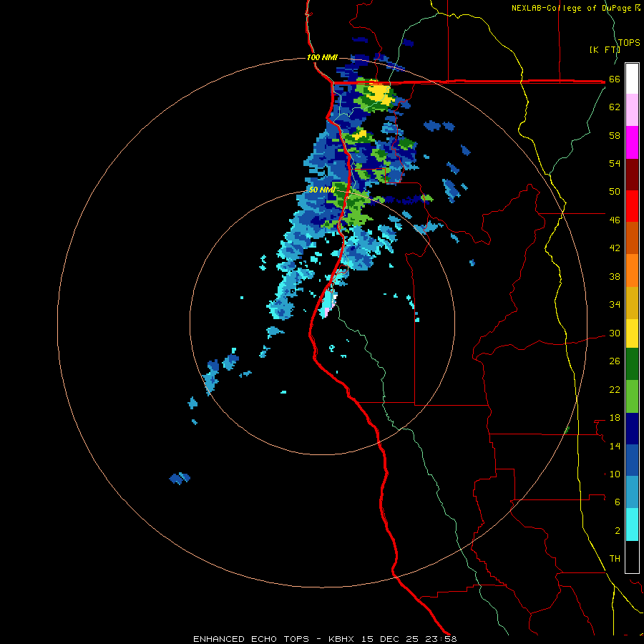Click the '100 NMI' range ring label
644x644 pixels.
click(x=322, y=57)
